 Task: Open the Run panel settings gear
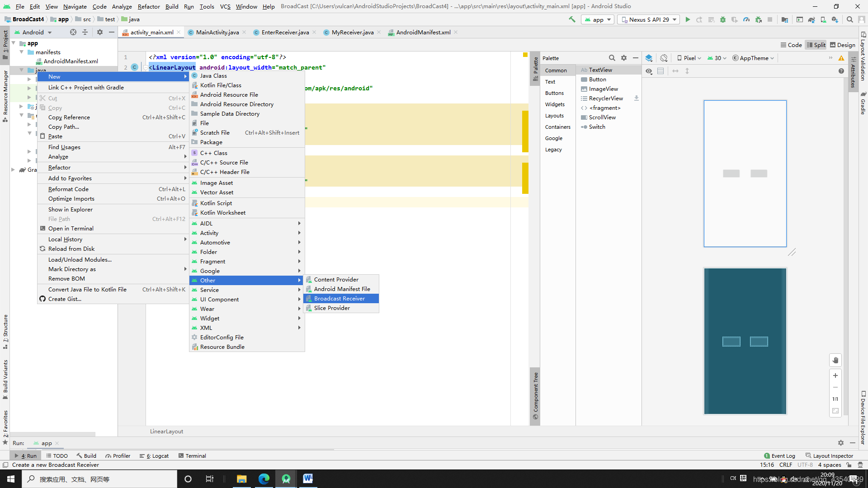click(x=840, y=443)
